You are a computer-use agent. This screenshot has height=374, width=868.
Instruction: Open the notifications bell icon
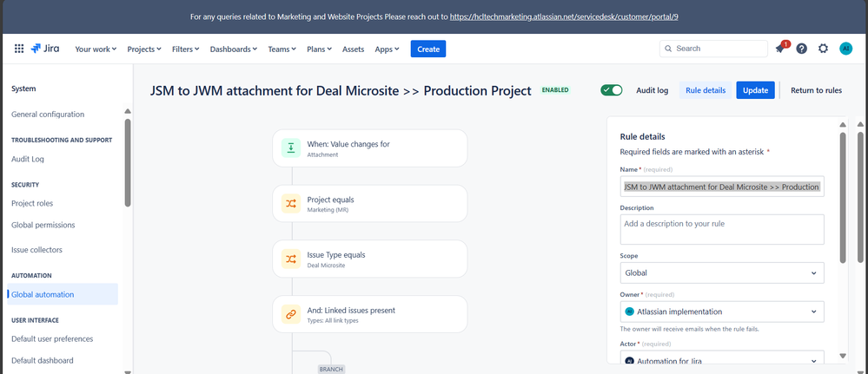point(780,49)
